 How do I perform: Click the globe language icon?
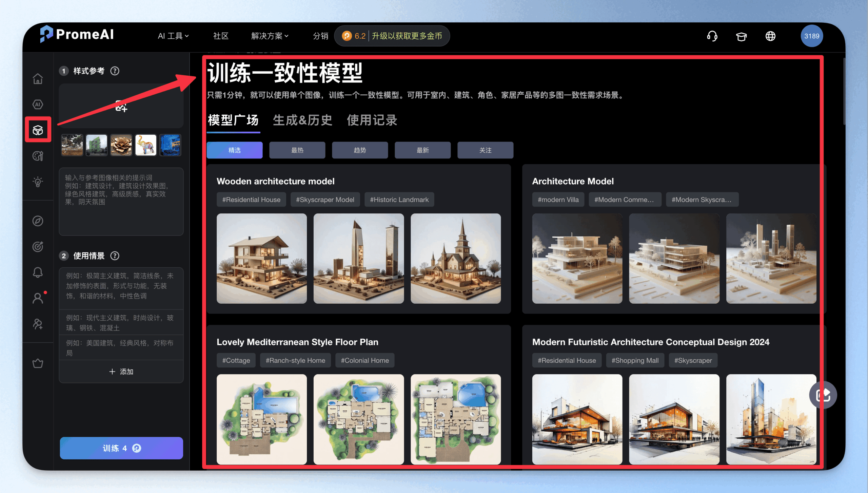770,36
